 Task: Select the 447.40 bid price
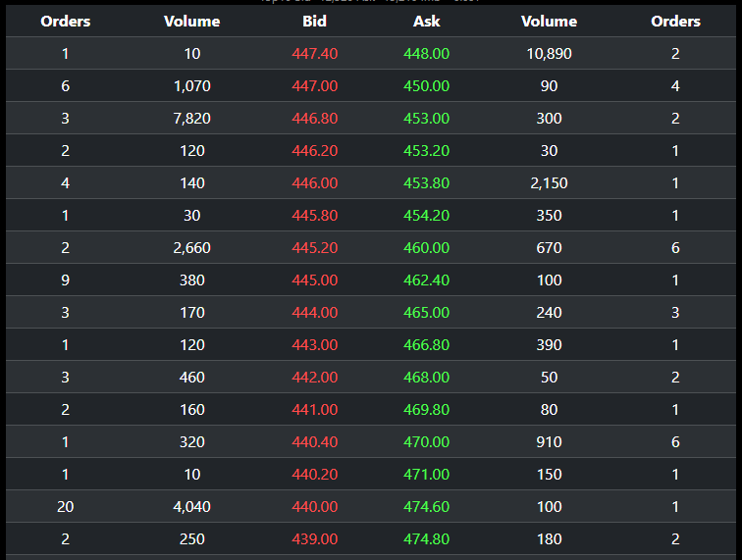(314, 53)
